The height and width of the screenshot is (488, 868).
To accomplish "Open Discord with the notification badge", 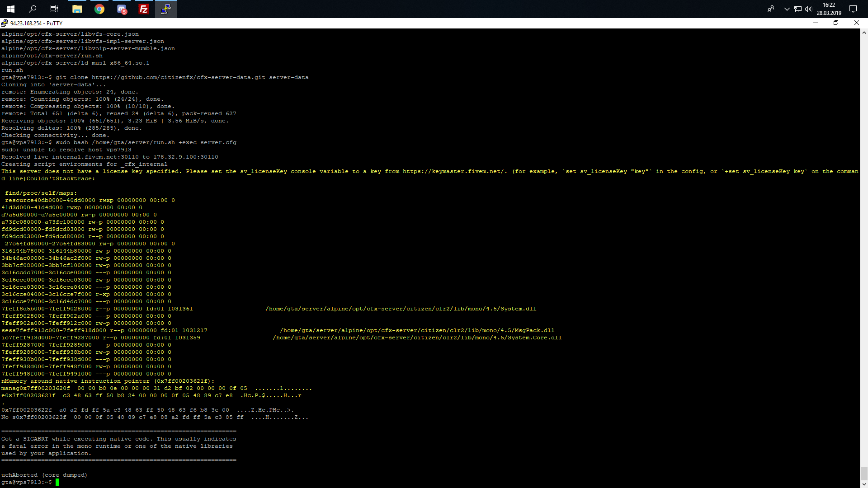I will pyautogui.click(x=122, y=9).
